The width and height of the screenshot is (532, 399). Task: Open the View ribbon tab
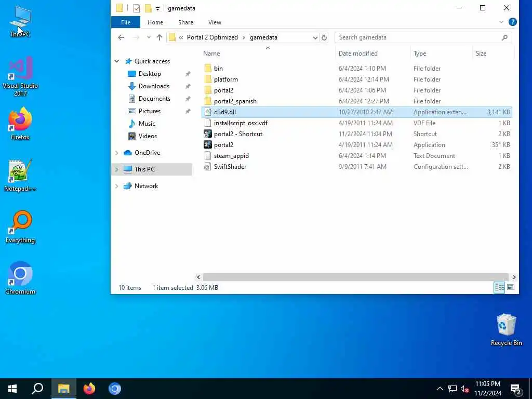[x=215, y=22]
